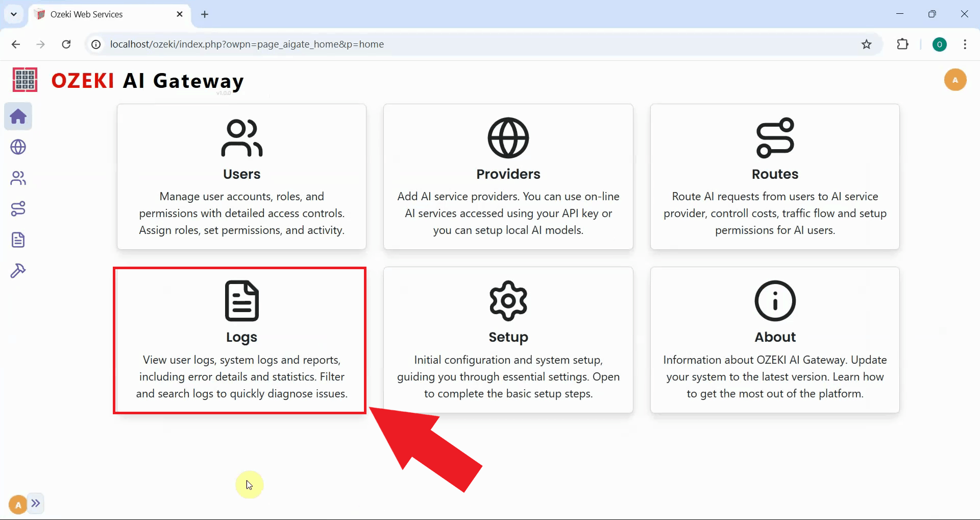Open the Routes card
This screenshot has height=520, width=980.
[x=774, y=177]
